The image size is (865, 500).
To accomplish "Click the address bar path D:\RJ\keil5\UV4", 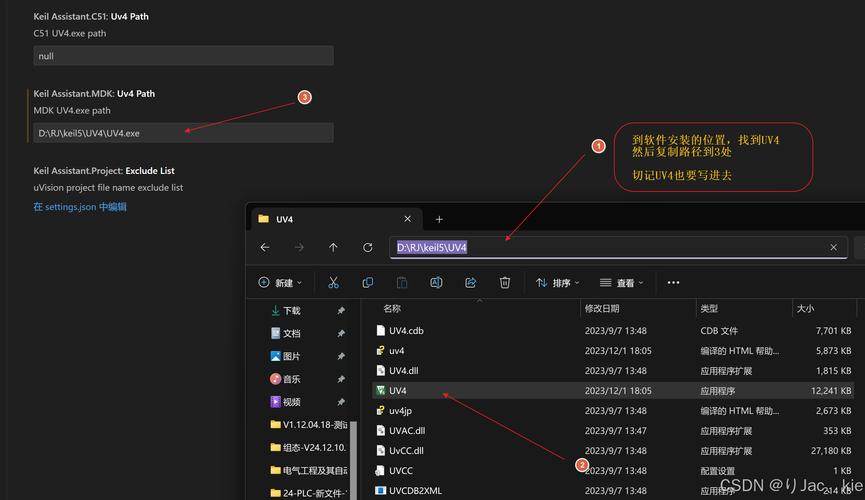I will [x=432, y=247].
